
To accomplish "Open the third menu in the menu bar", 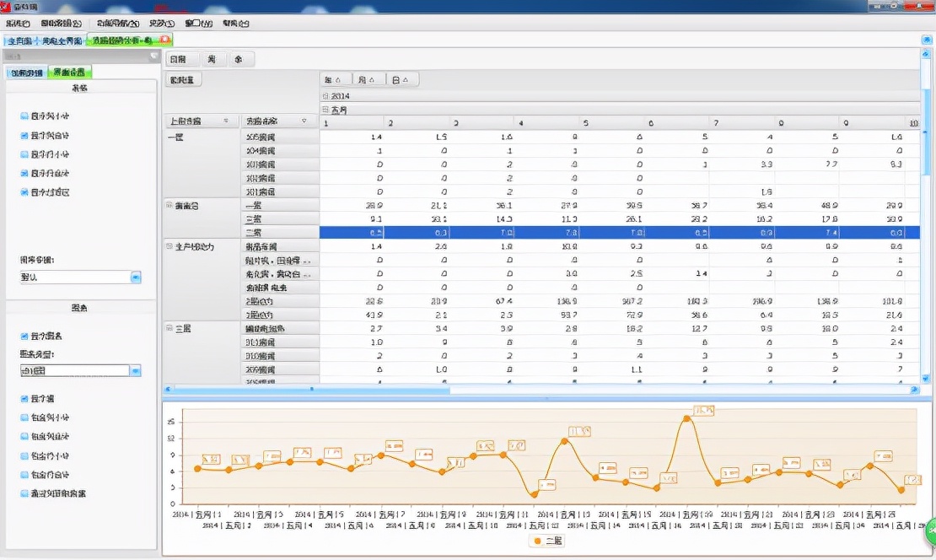I will point(117,24).
